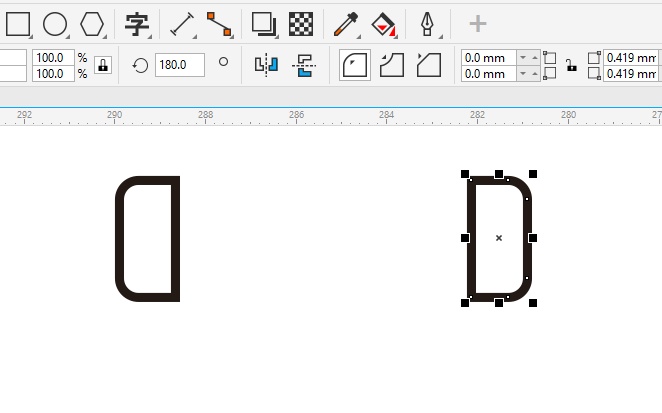662x413 pixels.
Task: Select the Eyedropper tool
Action: (346, 24)
